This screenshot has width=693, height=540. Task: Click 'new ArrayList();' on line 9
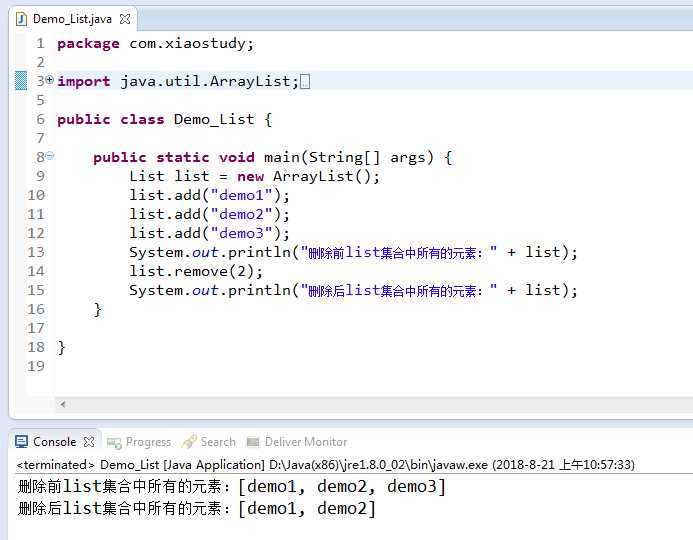click(x=308, y=176)
